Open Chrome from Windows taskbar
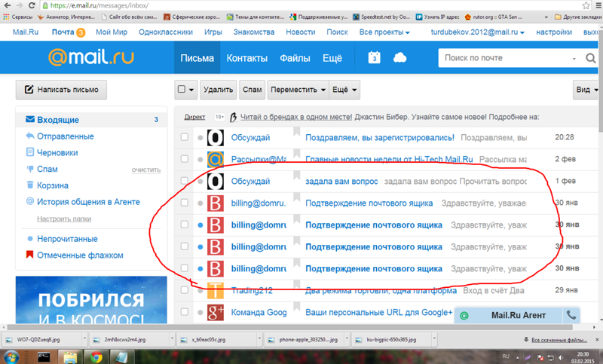Image resolution: width=603 pixels, height=364 pixels. (96, 357)
